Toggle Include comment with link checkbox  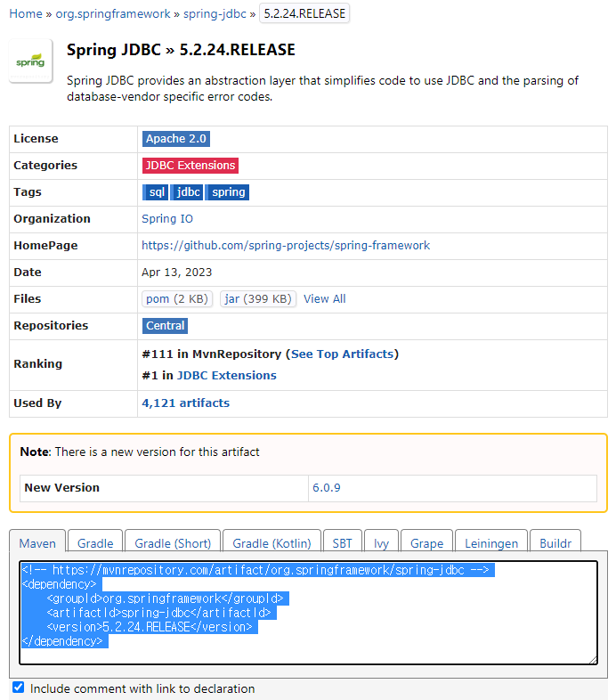[x=19, y=687]
